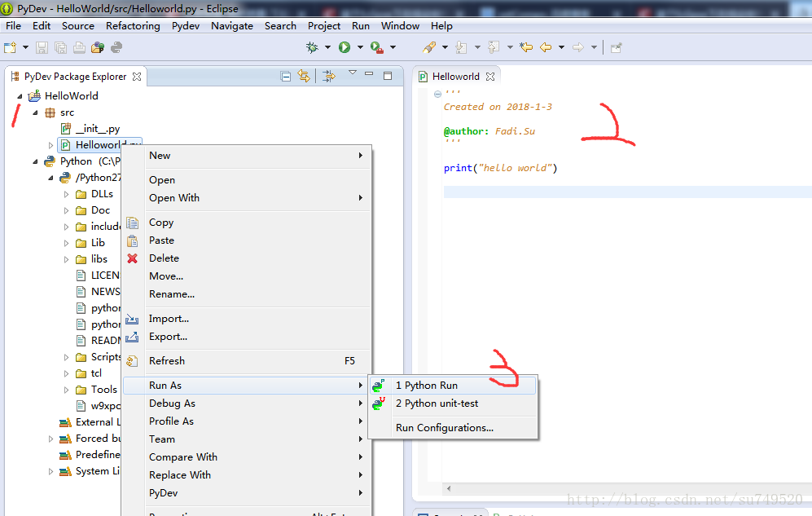Choose 2 Python unit-test from submenu

(453, 404)
